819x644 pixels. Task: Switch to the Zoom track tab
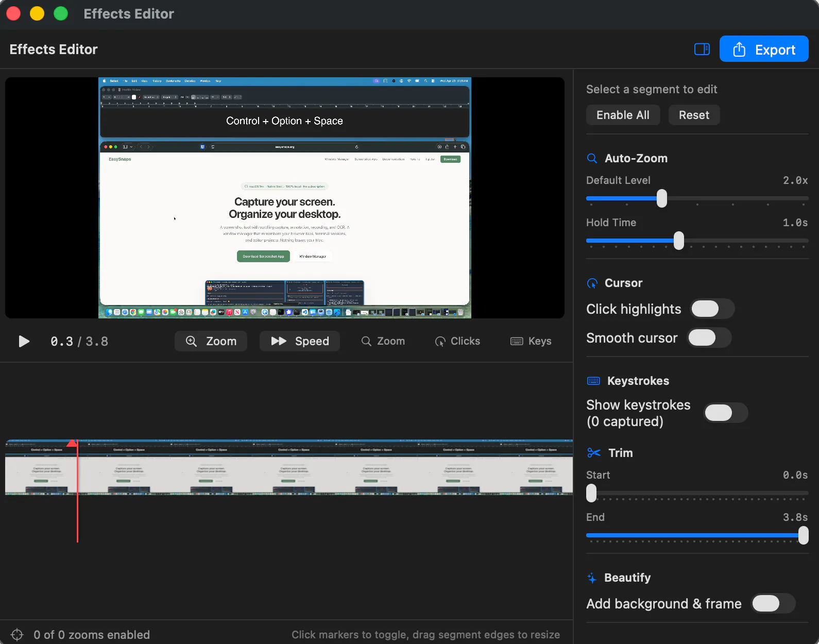click(x=383, y=341)
